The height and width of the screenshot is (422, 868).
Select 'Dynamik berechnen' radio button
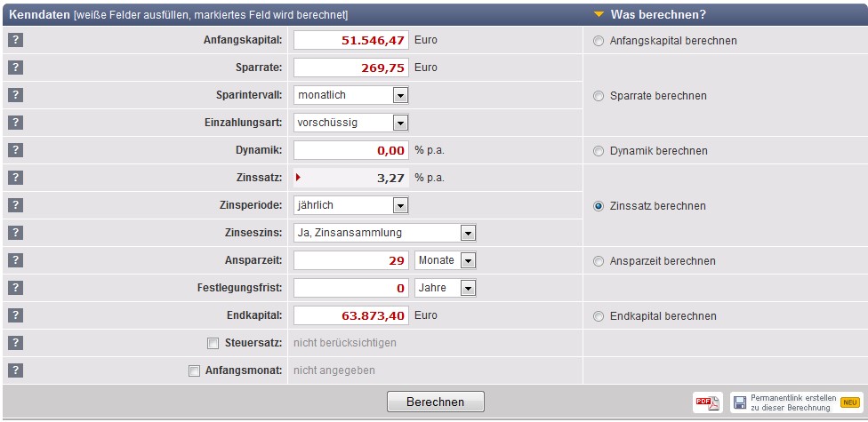(599, 151)
